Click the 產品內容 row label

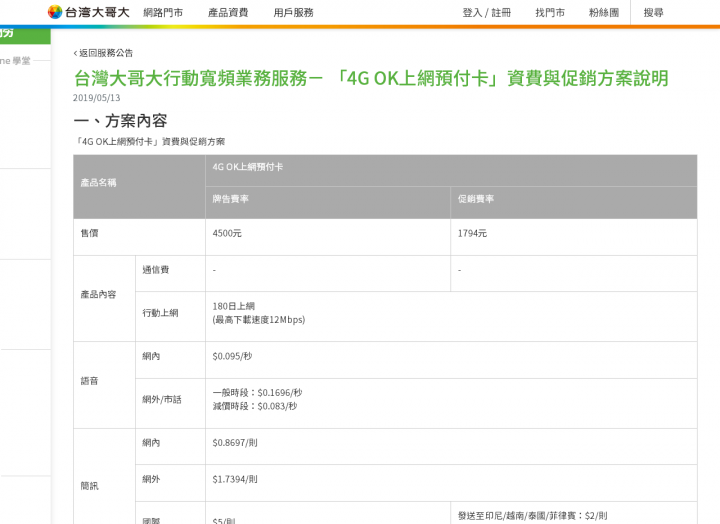click(x=104, y=298)
